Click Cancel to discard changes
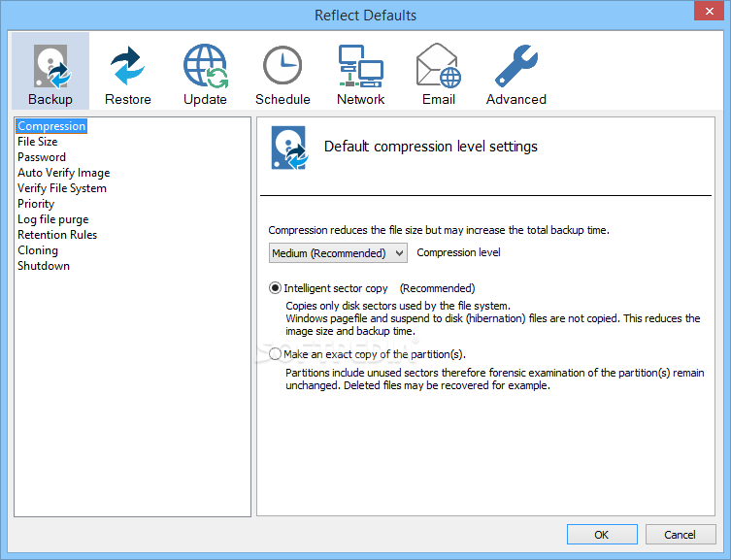731x560 pixels. 681,535
